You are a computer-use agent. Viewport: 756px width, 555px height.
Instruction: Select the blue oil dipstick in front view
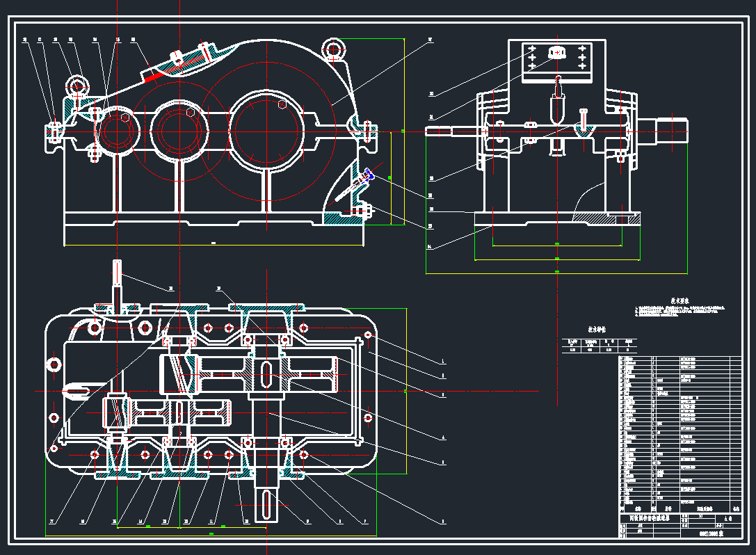tap(369, 175)
